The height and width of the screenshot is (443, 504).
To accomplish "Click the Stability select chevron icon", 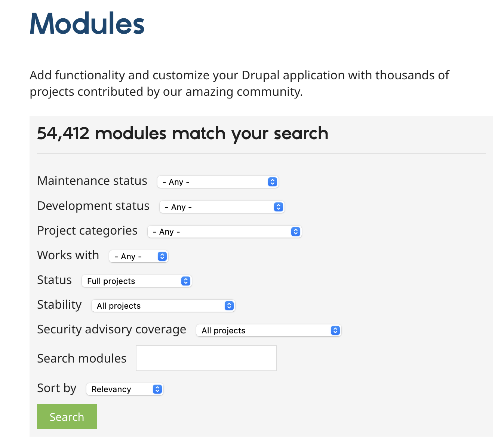I will pos(229,306).
